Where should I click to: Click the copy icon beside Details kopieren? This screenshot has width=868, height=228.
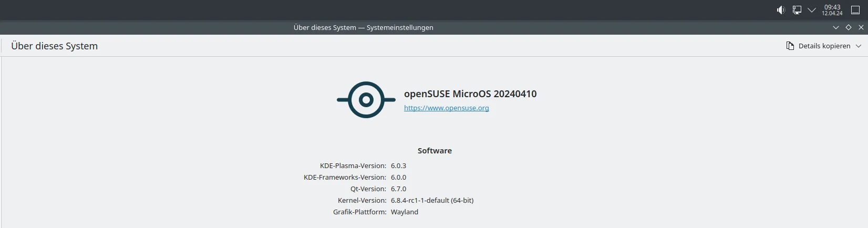(x=790, y=46)
